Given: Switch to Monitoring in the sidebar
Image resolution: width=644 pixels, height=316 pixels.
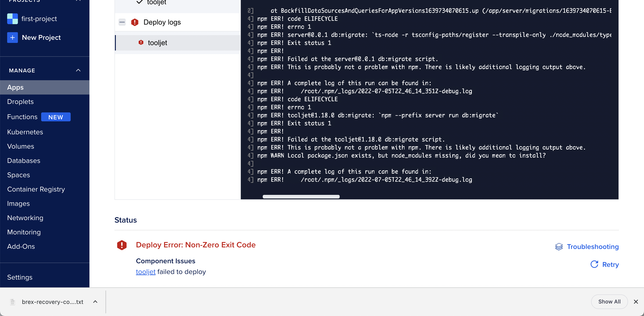Looking at the screenshot, I should click(x=24, y=232).
